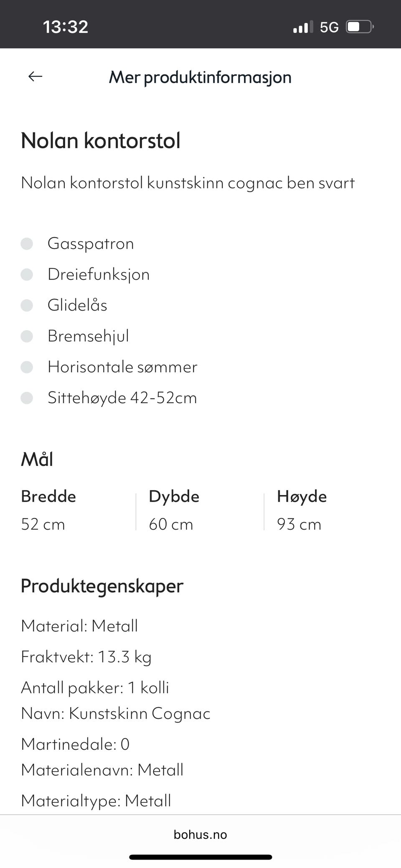Expand the Mål section heading
The image size is (401, 868).
click(x=37, y=459)
